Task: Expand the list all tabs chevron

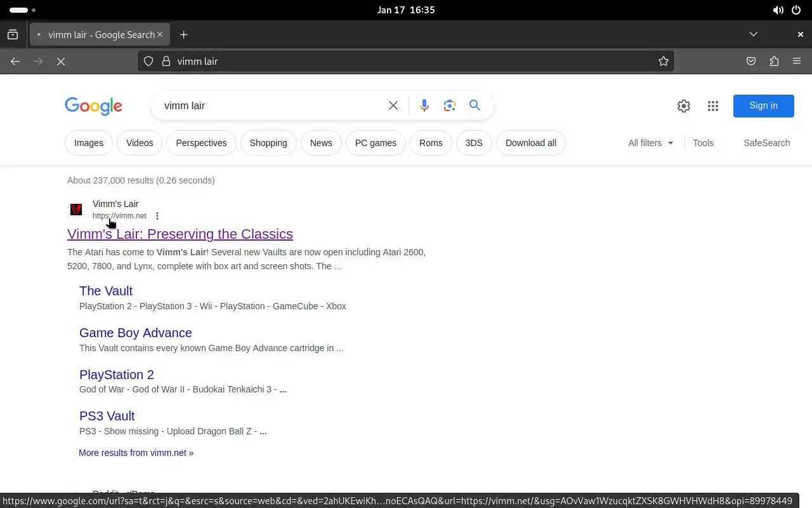Action: pyautogui.click(x=754, y=34)
